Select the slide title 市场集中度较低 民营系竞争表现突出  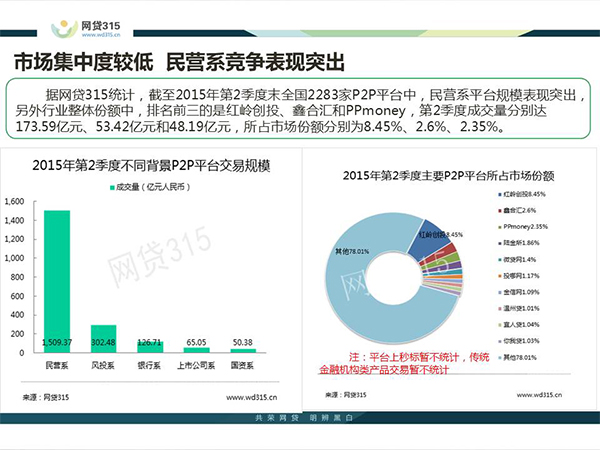179,62
